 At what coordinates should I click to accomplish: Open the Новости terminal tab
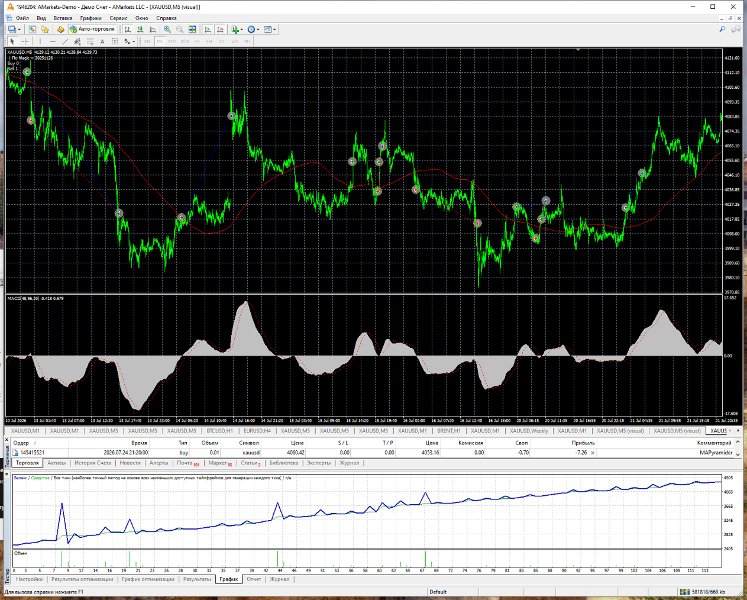[x=130, y=463]
